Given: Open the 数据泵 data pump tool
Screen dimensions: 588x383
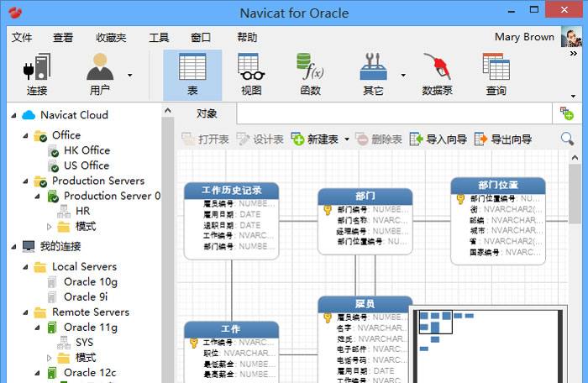Looking at the screenshot, I should pyautogui.click(x=437, y=75).
